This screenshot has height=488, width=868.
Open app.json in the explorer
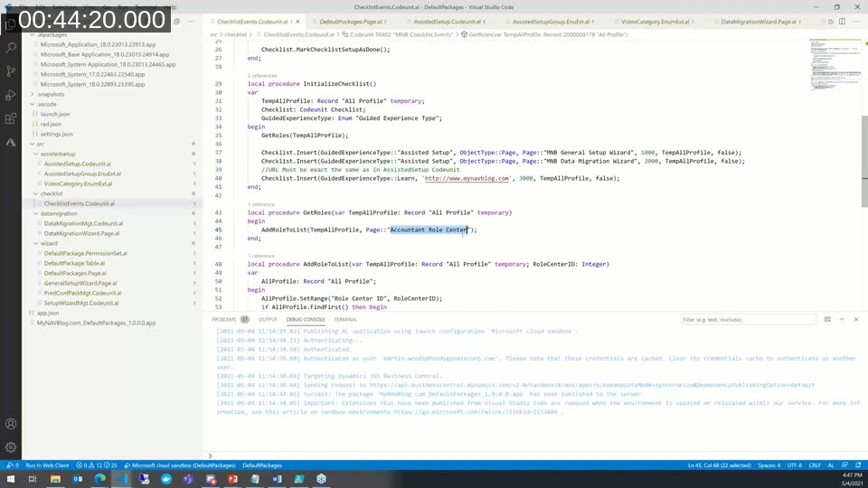48,314
